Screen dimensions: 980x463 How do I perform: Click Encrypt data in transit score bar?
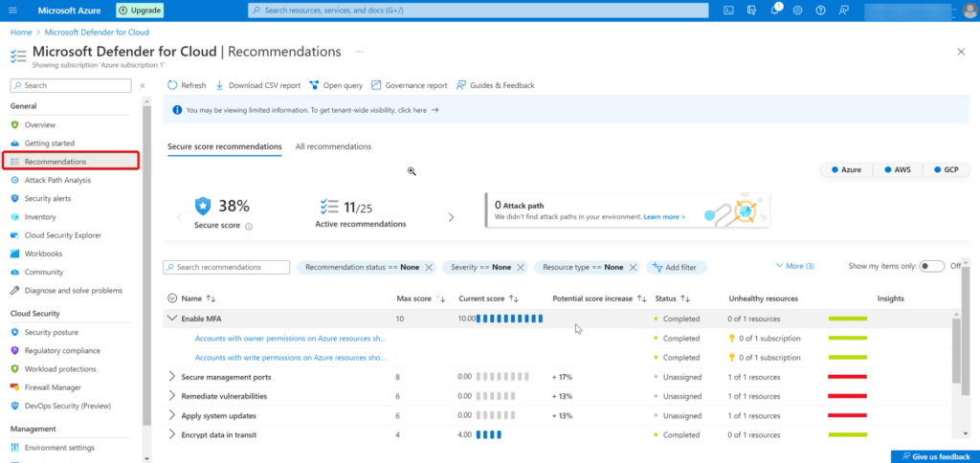[489, 435]
